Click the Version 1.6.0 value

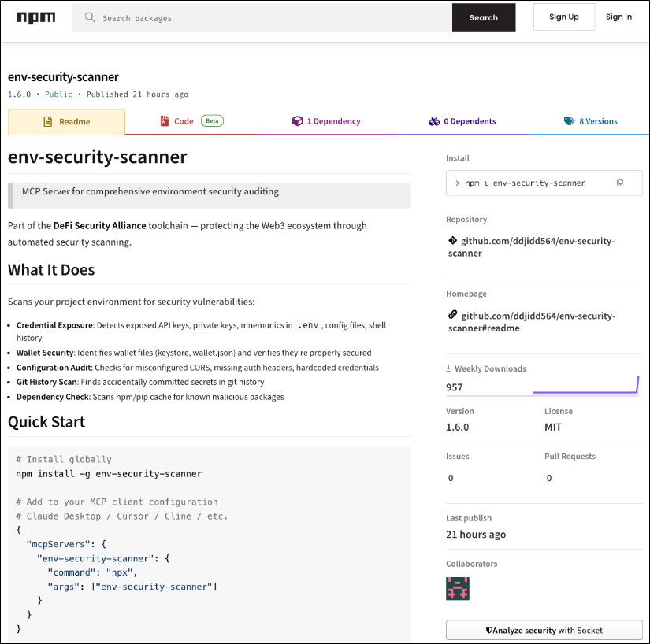tap(457, 427)
